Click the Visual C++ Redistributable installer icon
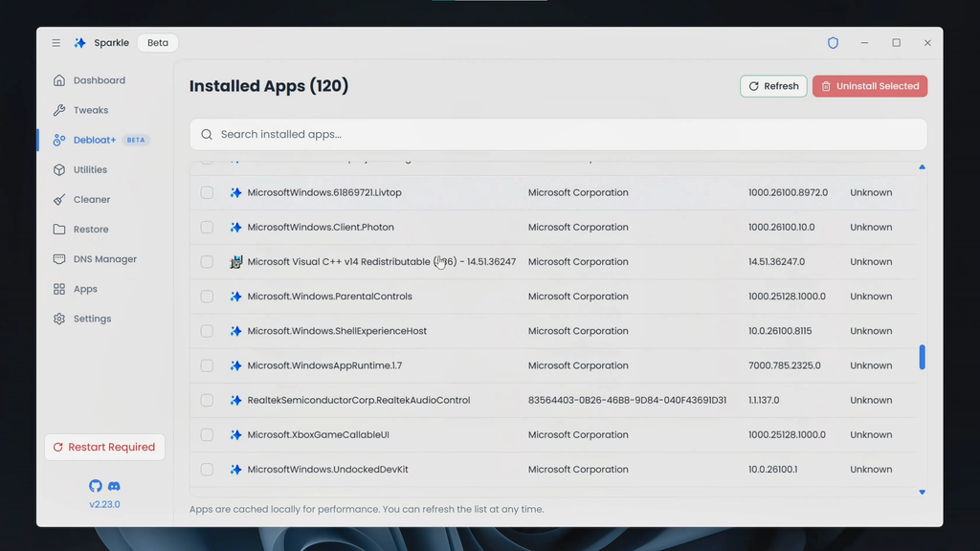 pyautogui.click(x=235, y=262)
